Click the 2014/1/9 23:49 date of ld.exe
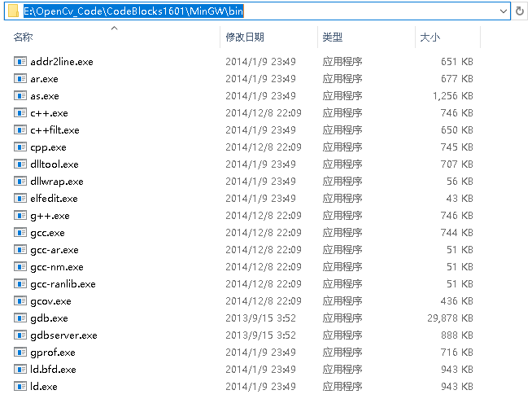The width and height of the screenshot is (532, 412). (260, 387)
